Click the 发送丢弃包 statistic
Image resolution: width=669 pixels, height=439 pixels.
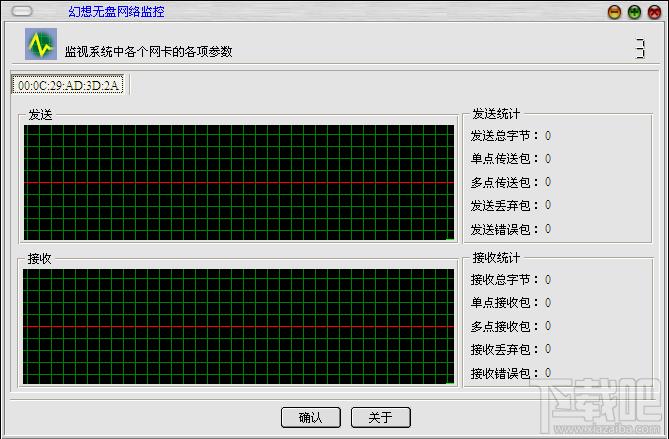[511, 206]
